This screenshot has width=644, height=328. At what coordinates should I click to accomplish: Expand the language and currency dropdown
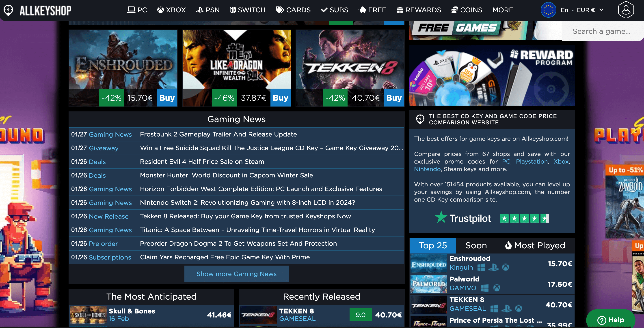601,10
